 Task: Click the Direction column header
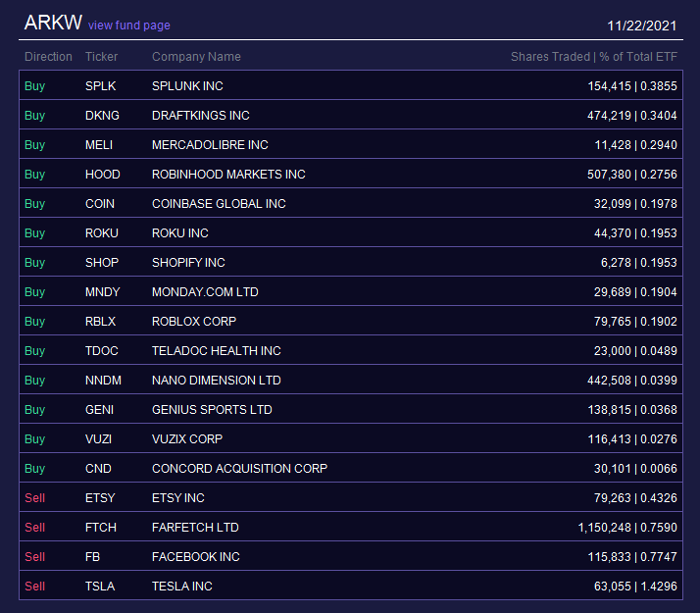pyautogui.click(x=48, y=57)
